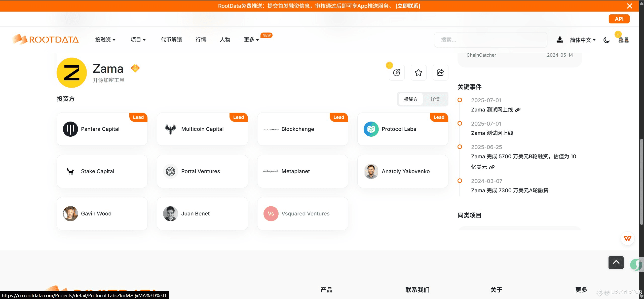Click the API button

tap(619, 19)
